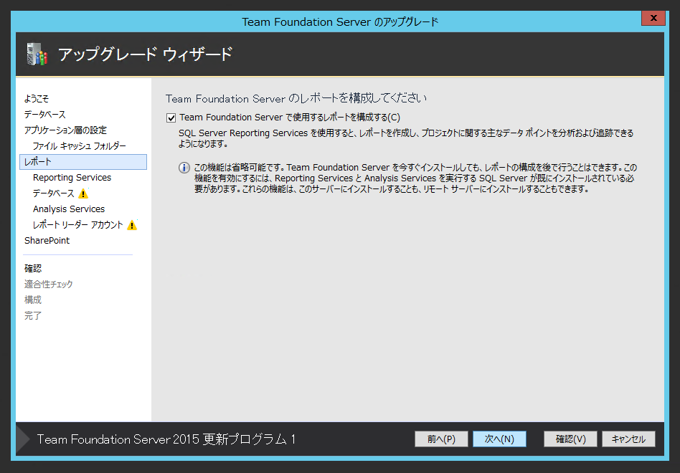Click the checkbox label Team Foundation Server で使用するレポートを構成する

290,117
